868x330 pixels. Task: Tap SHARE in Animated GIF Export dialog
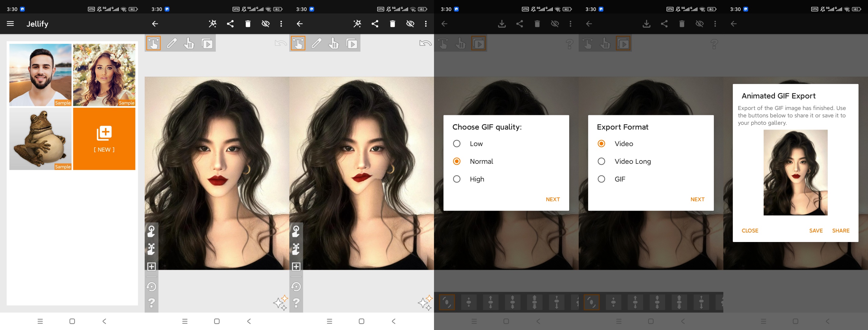[x=841, y=231]
